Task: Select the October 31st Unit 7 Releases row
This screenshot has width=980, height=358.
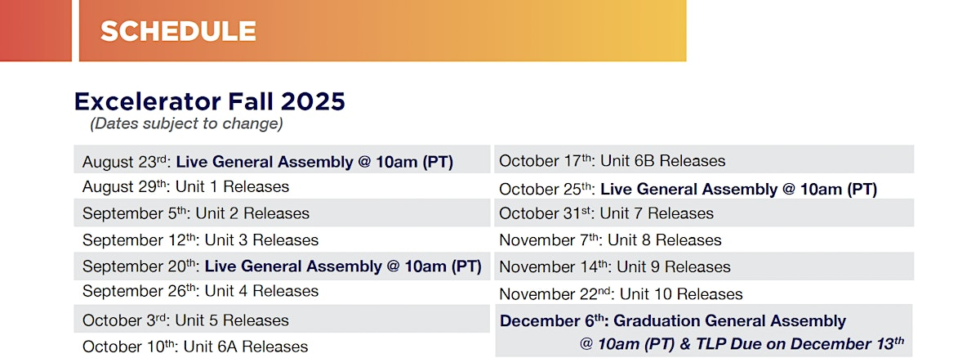Action: click(704, 213)
